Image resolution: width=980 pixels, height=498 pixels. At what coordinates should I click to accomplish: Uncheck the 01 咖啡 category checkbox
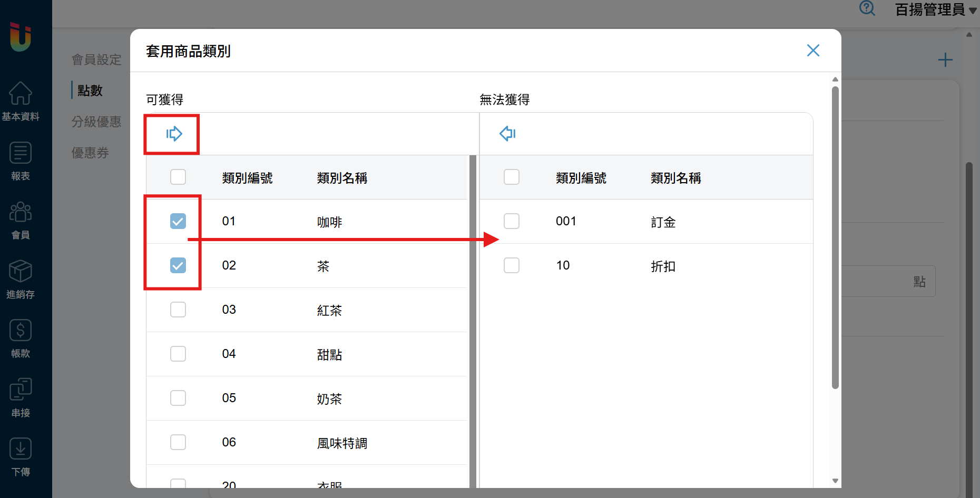click(x=178, y=221)
